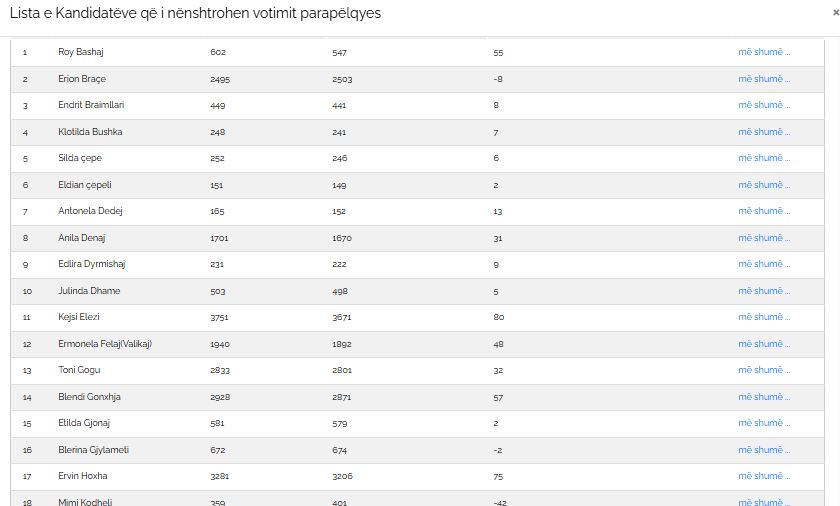Screen dimensions: 840x506
Task: Open 'më shumë' link for Kejsi Elezi
Action: tap(764, 317)
